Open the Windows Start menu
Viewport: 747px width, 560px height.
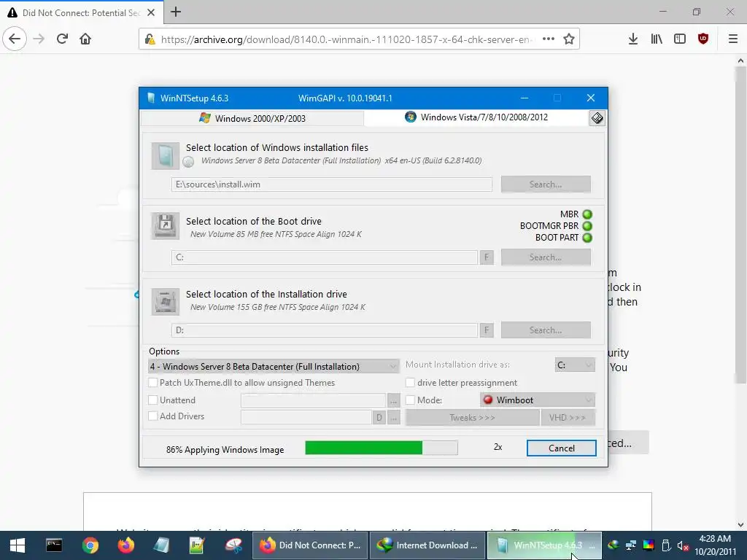18,545
